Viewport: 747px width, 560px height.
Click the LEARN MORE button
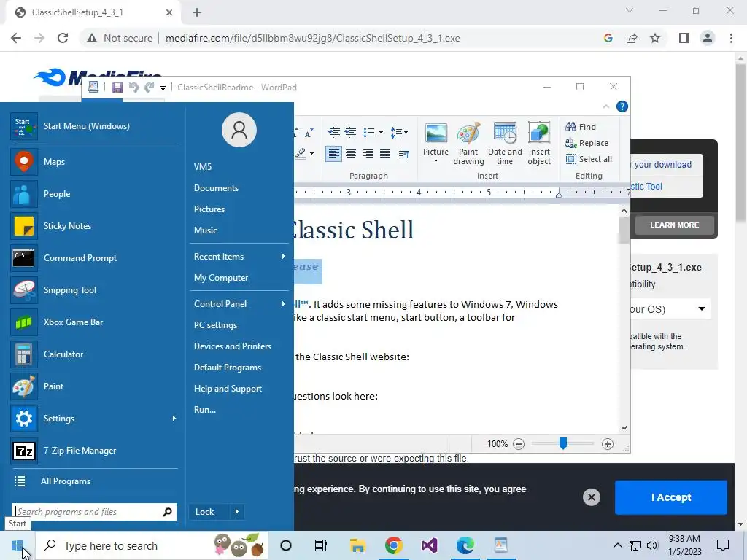point(674,225)
